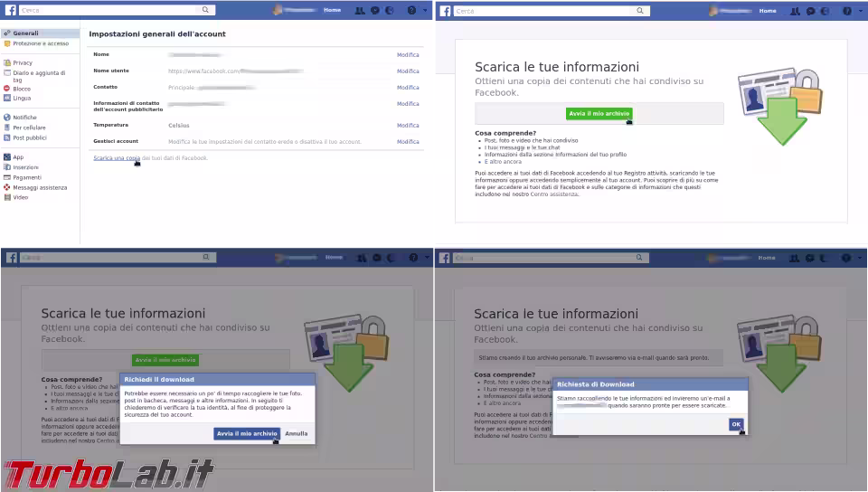Click the Facebook logo in the top-right panel
This screenshot has width=868, height=492.
(445, 11)
